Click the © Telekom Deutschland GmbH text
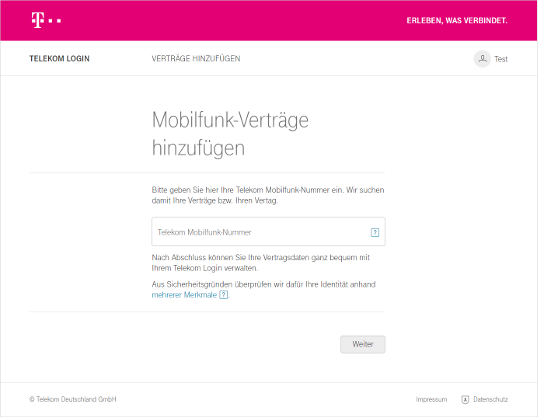 click(x=73, y=399)
